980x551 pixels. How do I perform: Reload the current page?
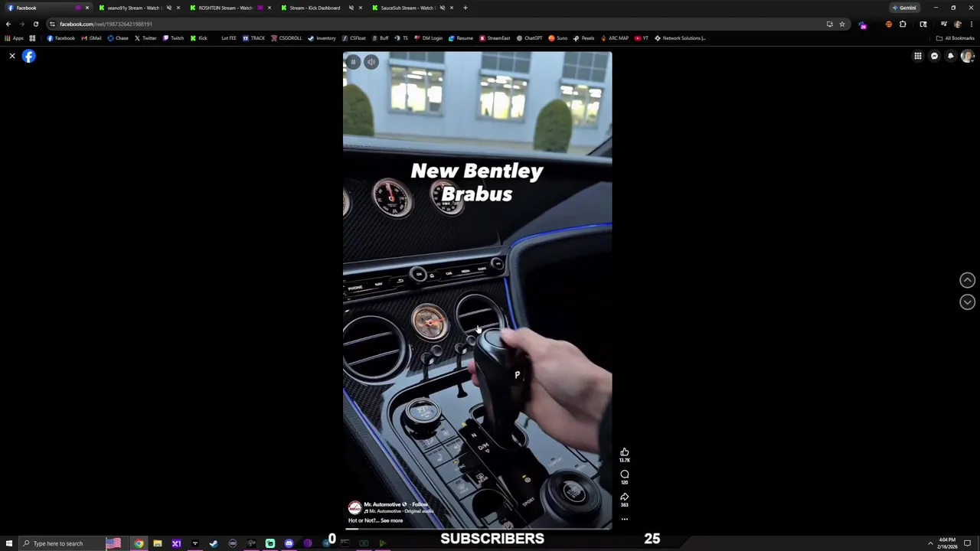35,24
